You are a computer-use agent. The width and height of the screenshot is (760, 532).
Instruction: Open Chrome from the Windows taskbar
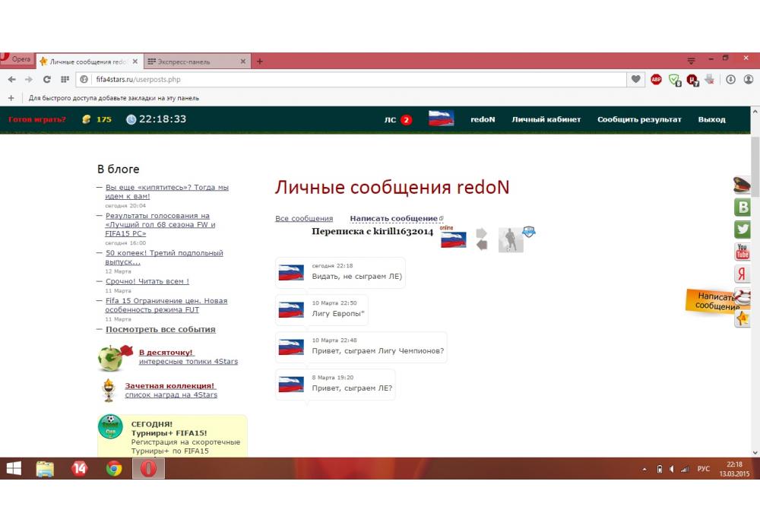tap(114, 469)
